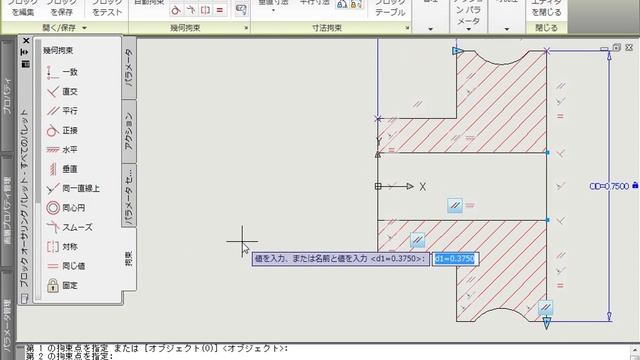Open the 寸法拘束 panel dialog launcher

(407, 28)
